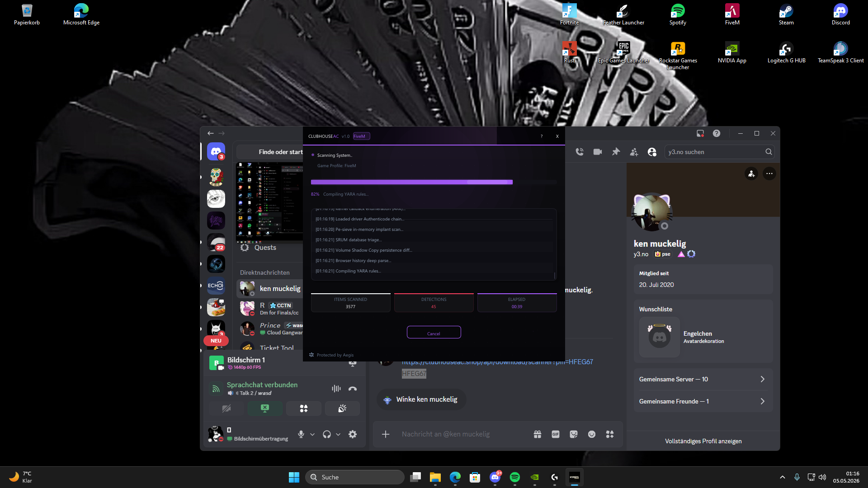The image size is (868, 488).
Task: Open Discord inbox icon
Action: (x=700, y=133)
